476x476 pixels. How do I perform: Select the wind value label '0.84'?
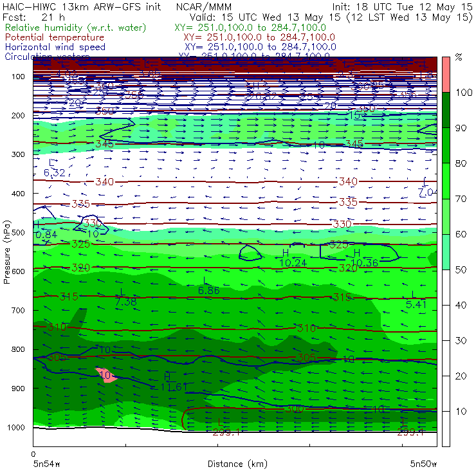46,235
